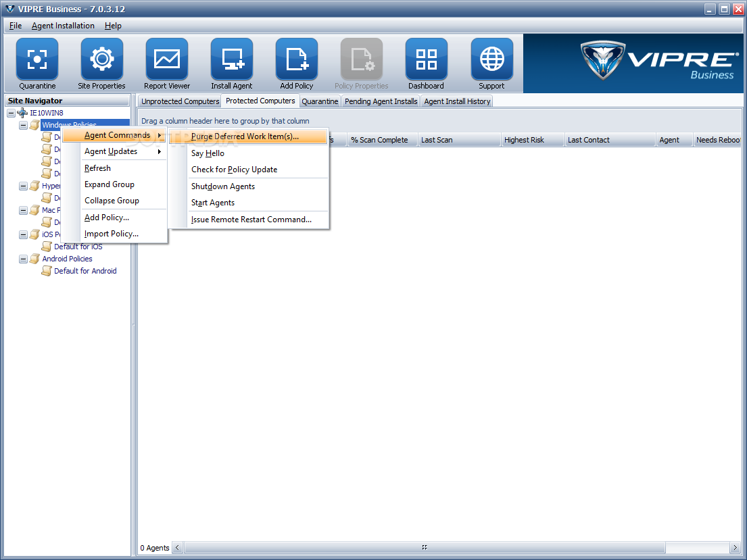Collapse the Android Policies tree group
This screenshot has width=747, height=560.
pyautogui.click(x=23, y=259)
